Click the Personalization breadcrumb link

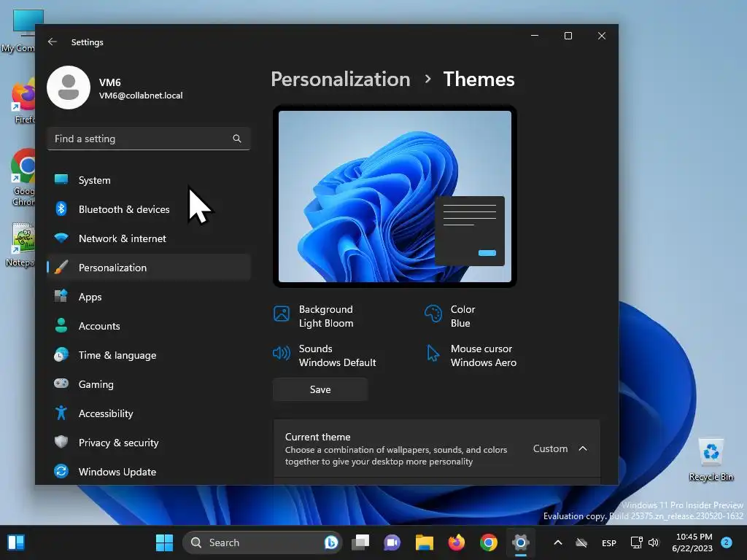[x=341, y=79]
